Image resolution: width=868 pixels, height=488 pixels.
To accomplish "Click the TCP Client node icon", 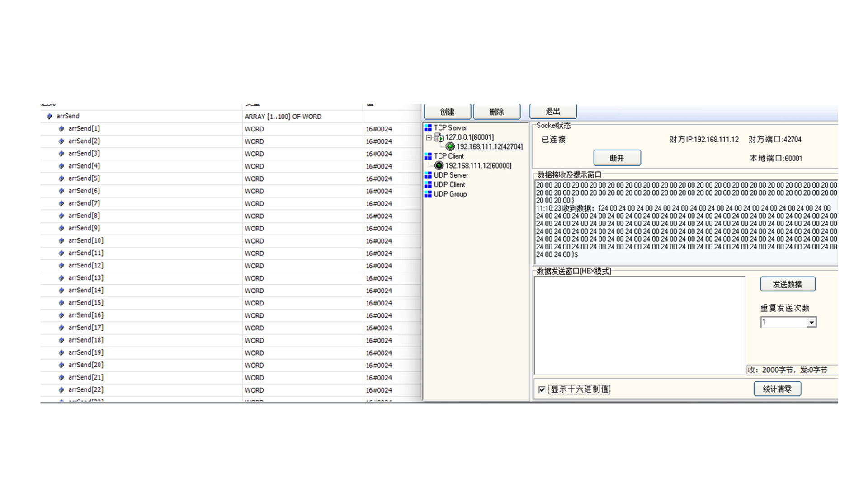I will [428, 156].
